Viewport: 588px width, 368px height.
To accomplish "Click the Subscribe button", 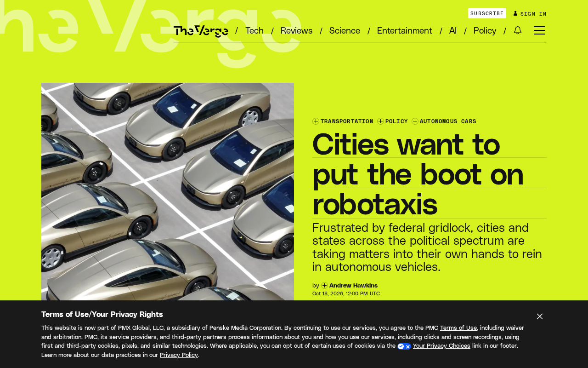I will click(x=487, y=13).
